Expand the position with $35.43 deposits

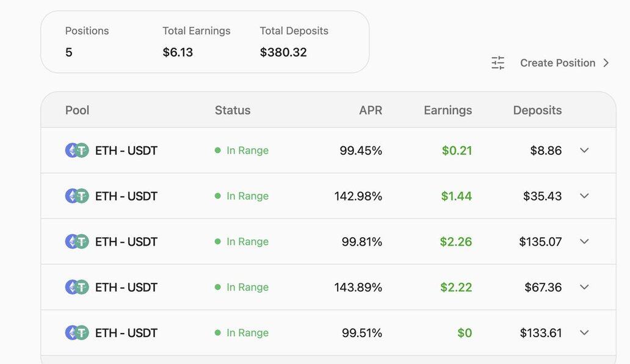coord(584,196)
